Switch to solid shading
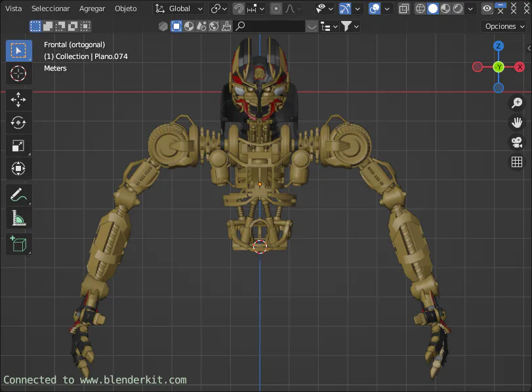532x392 pixels. tap(432, 9)
